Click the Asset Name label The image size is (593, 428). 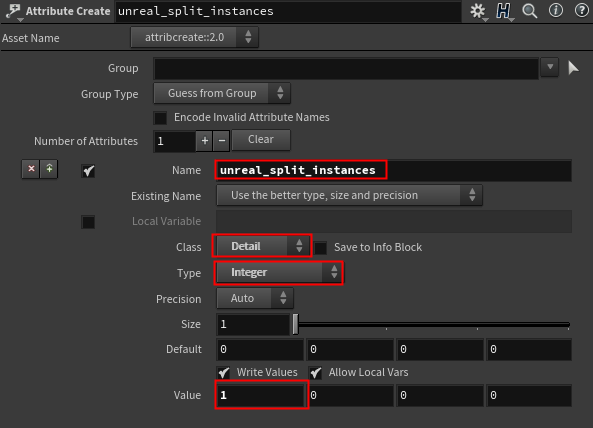[31, 38]
